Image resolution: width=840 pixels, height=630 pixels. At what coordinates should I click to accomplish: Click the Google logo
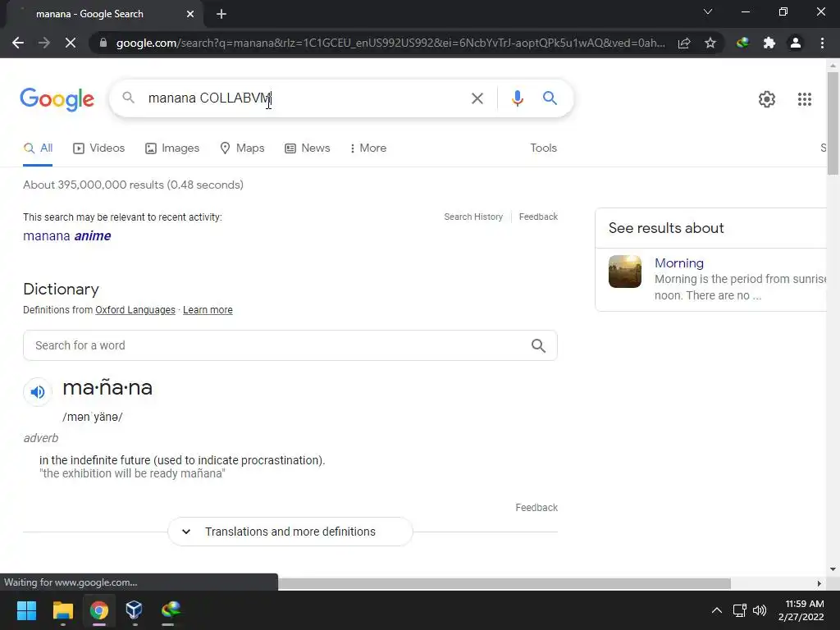point(57,99)
